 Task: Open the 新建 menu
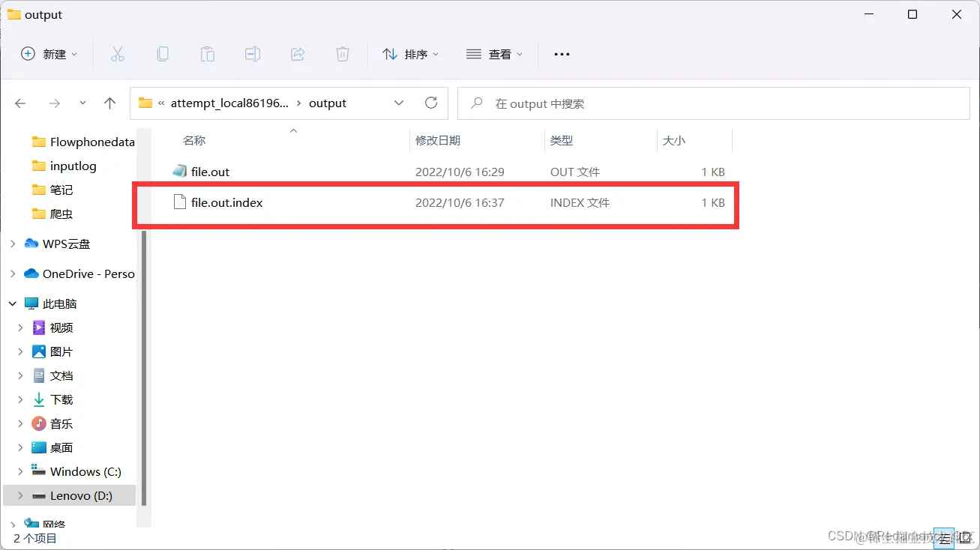tap(49, 53)
